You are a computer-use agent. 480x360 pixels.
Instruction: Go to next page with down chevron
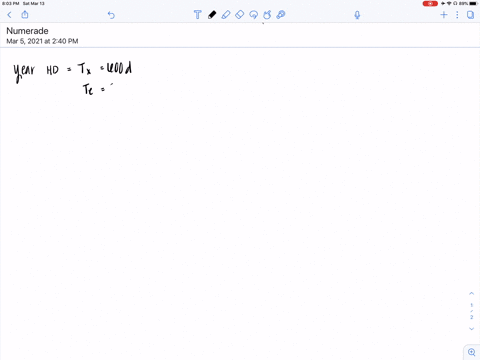click(471, 329)
